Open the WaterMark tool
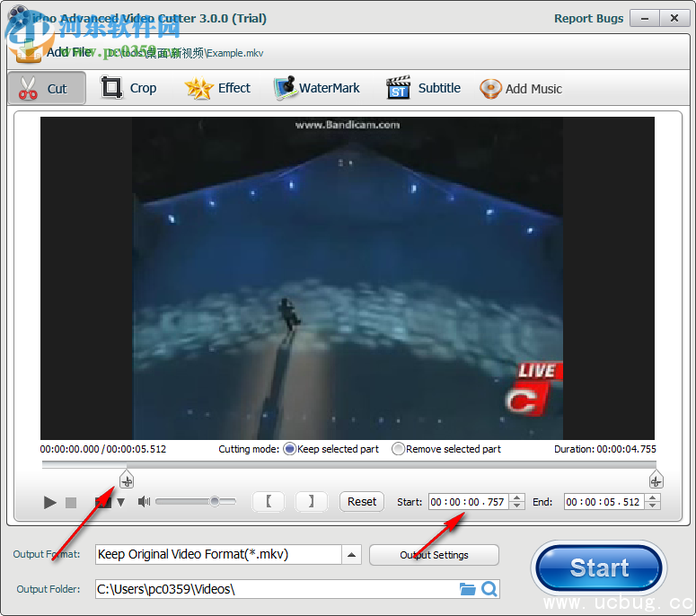This screenshot has height=616, width=696. tap(317, 88)
